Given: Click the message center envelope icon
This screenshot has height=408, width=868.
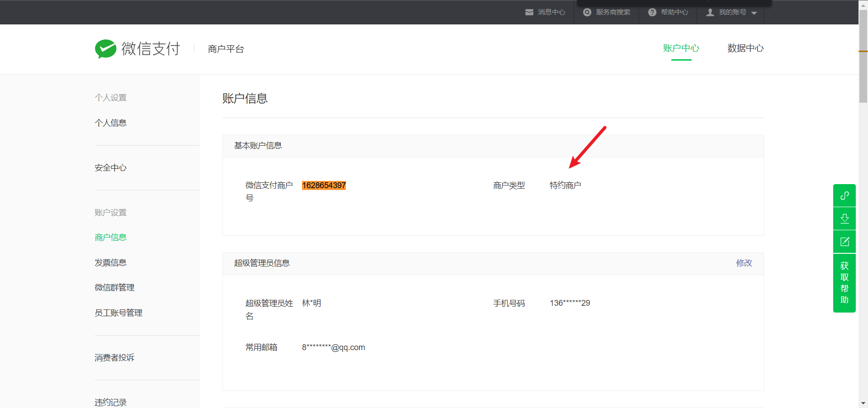Looking at the screenshot, I should [529, 12].
